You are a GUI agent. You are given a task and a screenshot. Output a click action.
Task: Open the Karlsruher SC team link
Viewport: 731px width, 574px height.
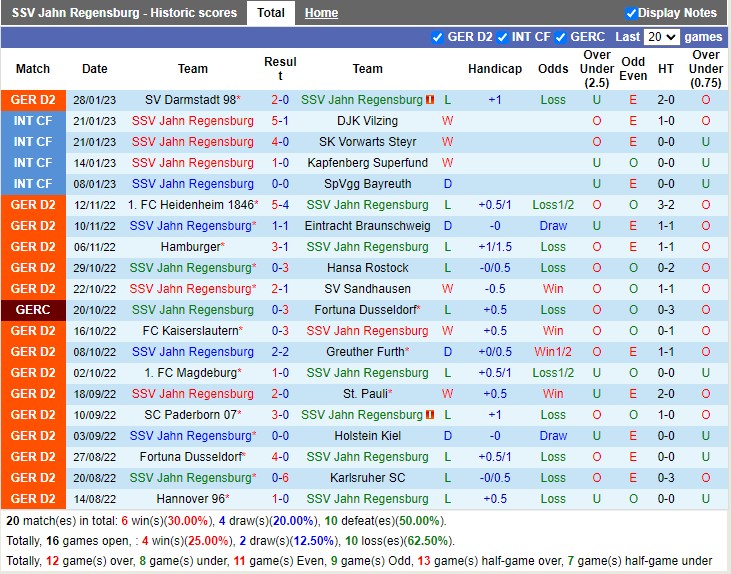367,478
